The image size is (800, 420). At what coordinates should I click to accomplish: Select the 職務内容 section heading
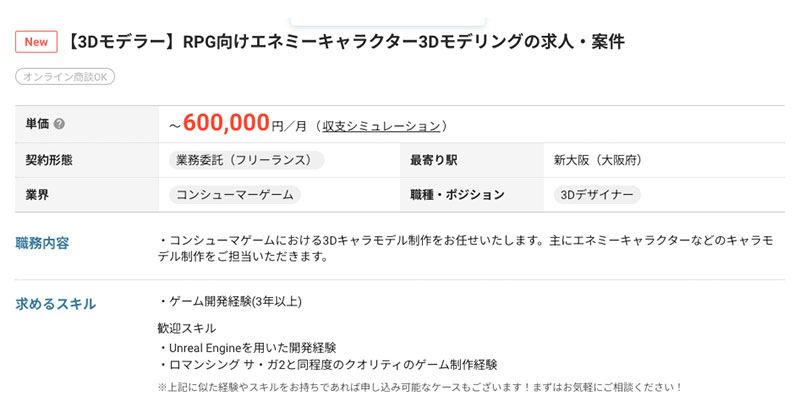pos(43,242)
